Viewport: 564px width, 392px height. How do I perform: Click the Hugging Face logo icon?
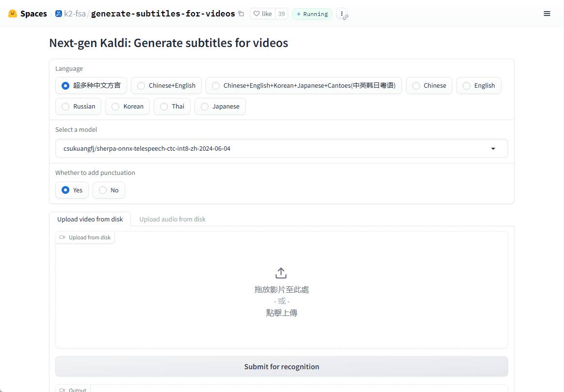coord(13,14)
